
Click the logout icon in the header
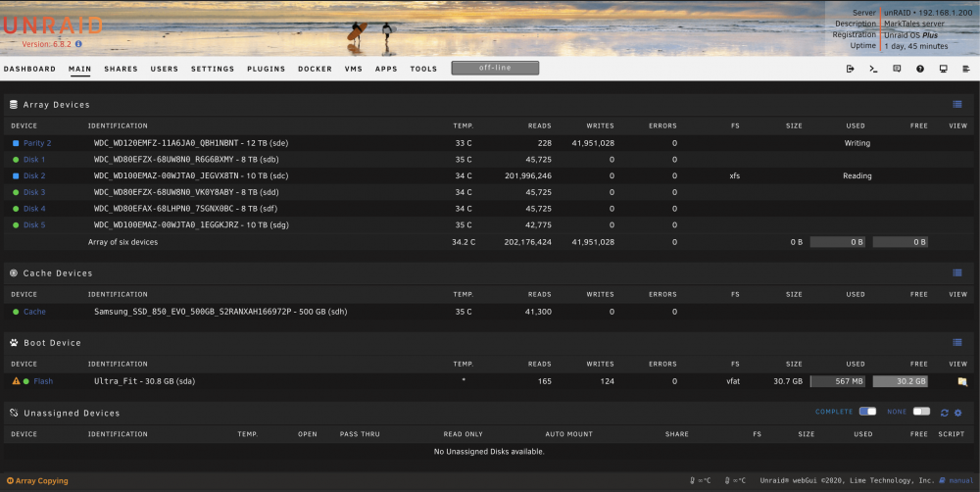tap(850, 69)
